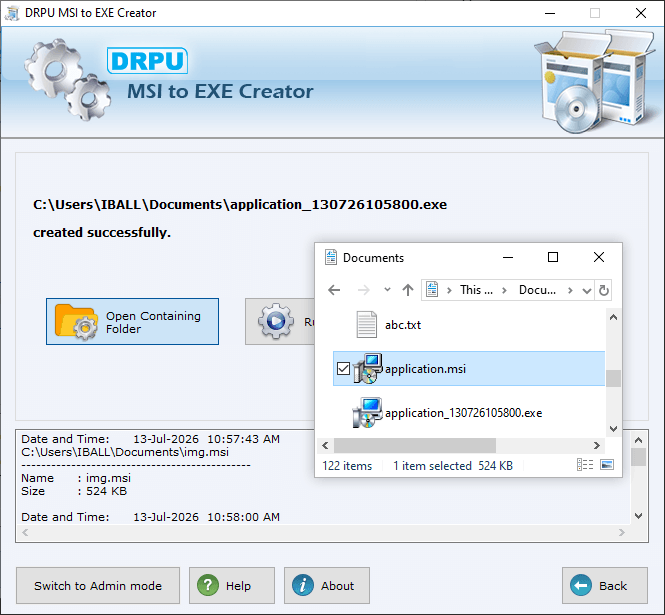Click log panel horizontal scroll right arrow
The image size is (665, 615).
[622, 532]
